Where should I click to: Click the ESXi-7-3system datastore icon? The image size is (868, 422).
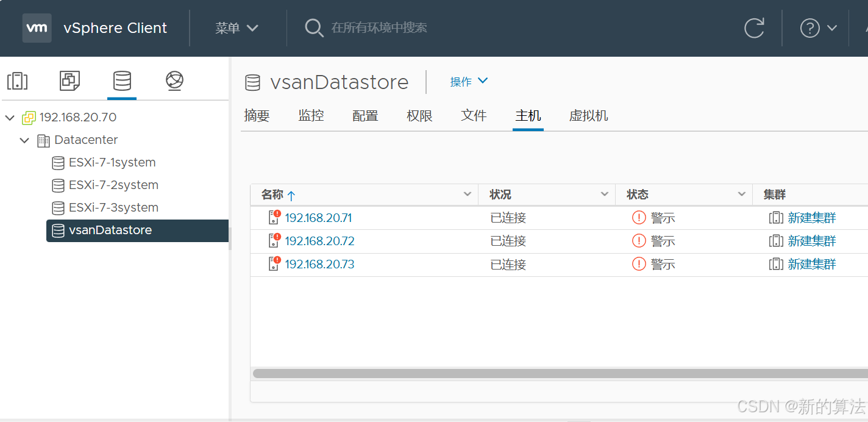coord(58,208)
